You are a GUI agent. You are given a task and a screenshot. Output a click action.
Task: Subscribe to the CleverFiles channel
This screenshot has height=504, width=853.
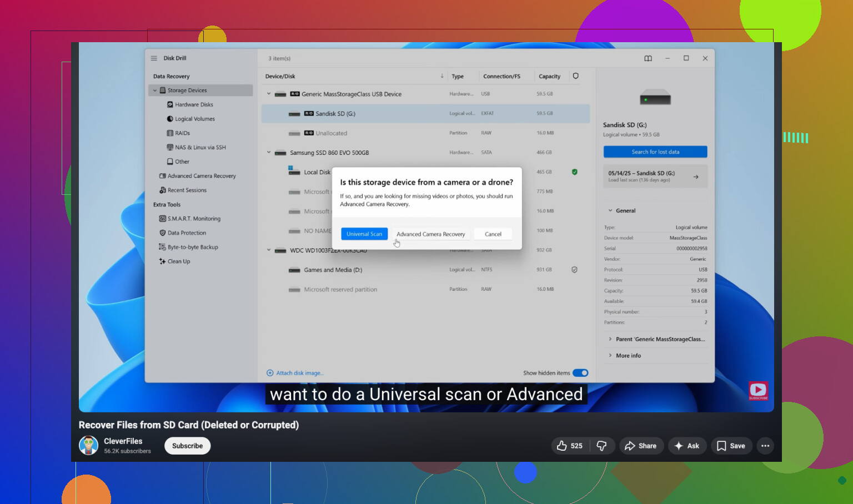pyautogui.click(x=188, y=446)
